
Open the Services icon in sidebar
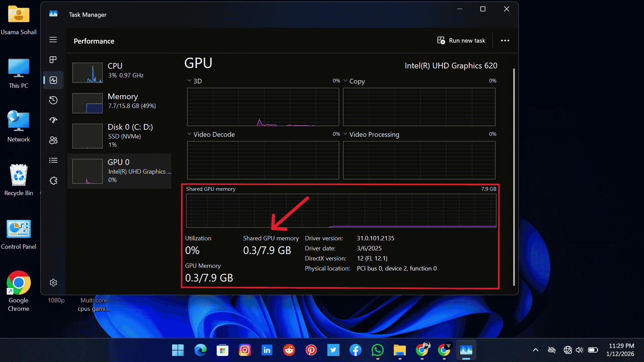point(53,180)
